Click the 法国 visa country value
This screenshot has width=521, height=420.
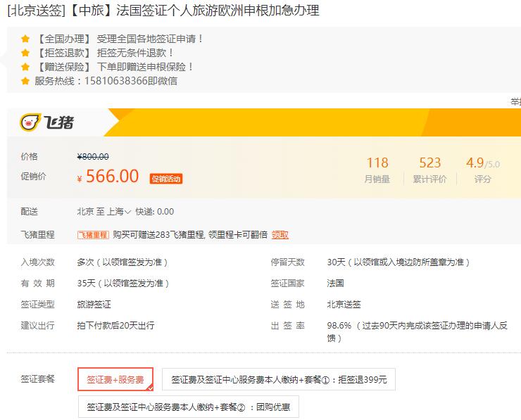[335, 284]
